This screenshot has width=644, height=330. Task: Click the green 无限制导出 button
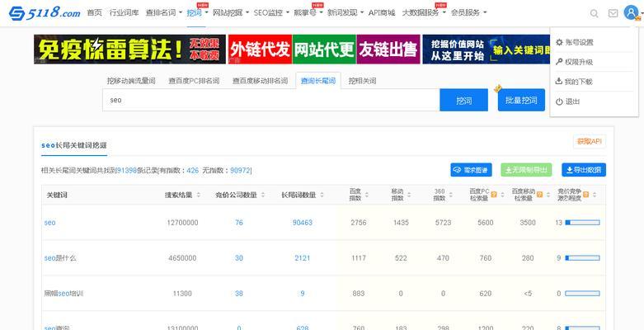click(526, 170)
